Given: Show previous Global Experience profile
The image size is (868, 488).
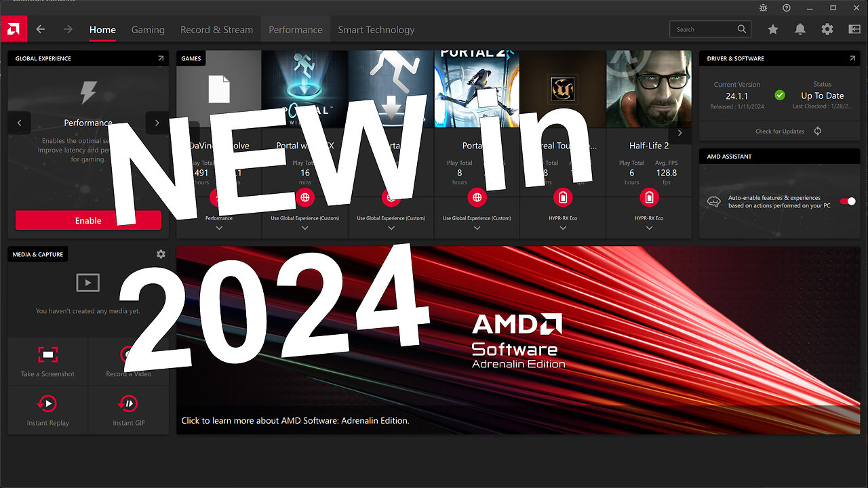Looking at the screenshot, I should [20, 123].
